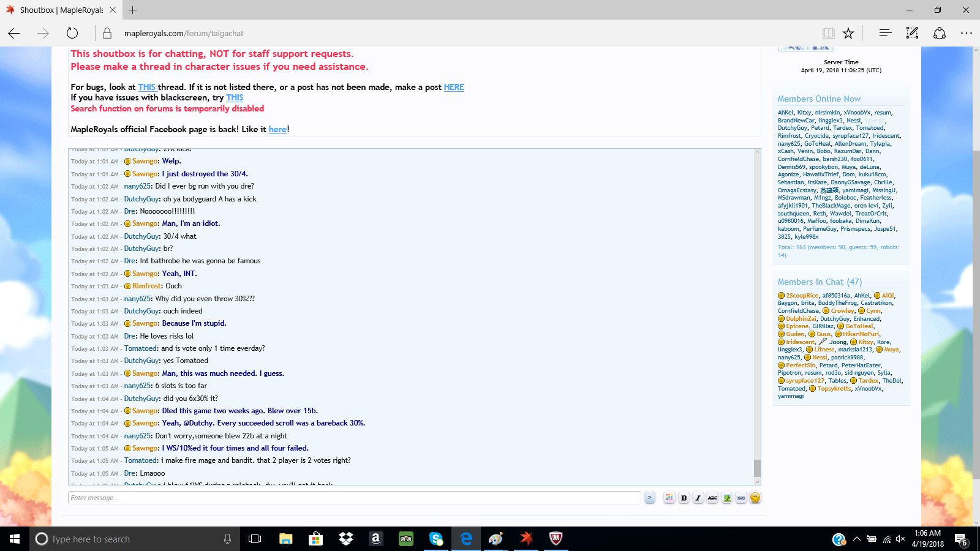Click the taskbar microphone search icon
The image size is (980, 551).
click(x=228, y=539)
